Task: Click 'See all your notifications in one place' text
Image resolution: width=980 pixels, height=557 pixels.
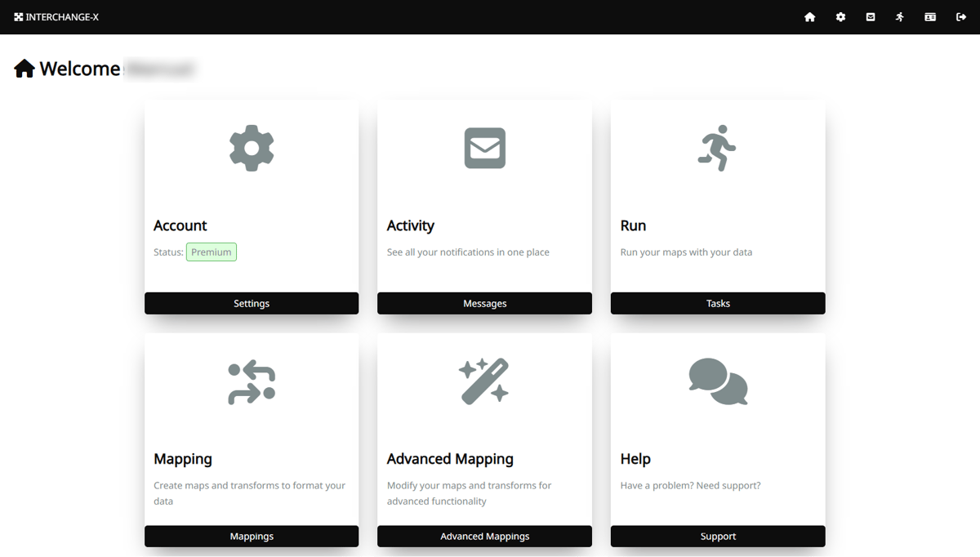Action: (x=468, y=252)
